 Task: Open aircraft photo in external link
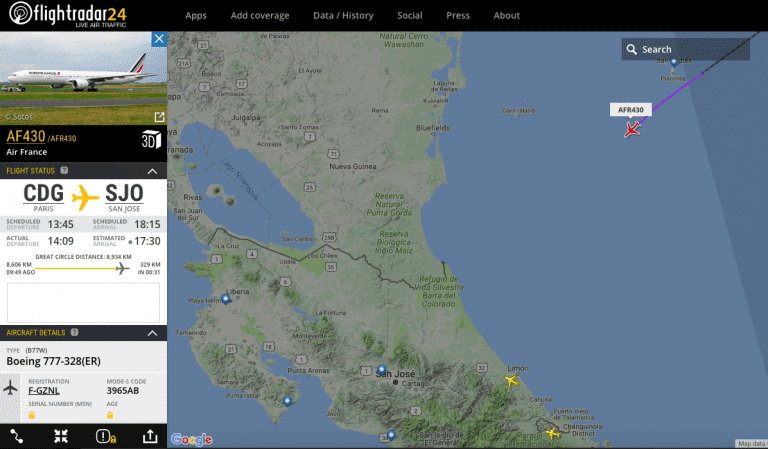point(158,117)
